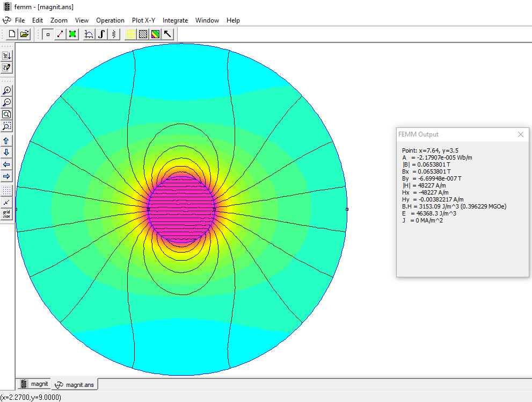Click the hatched Contour plot icon
Viewport: 532px width, 402px height.
pyautogui.click(x=143, y=34)
